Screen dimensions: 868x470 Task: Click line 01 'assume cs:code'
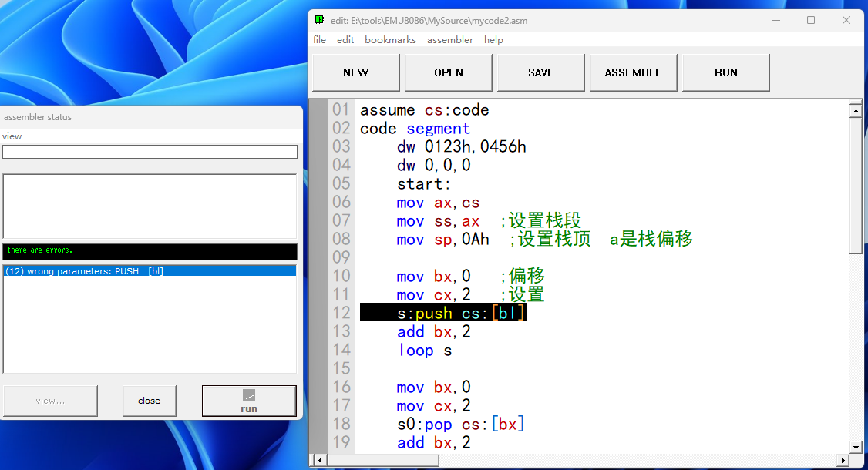[x=425, y=110]
